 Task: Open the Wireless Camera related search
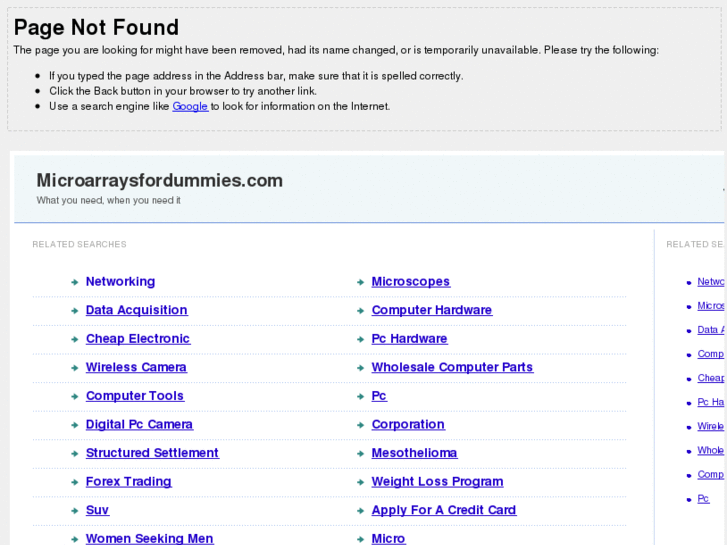(136, 367)
